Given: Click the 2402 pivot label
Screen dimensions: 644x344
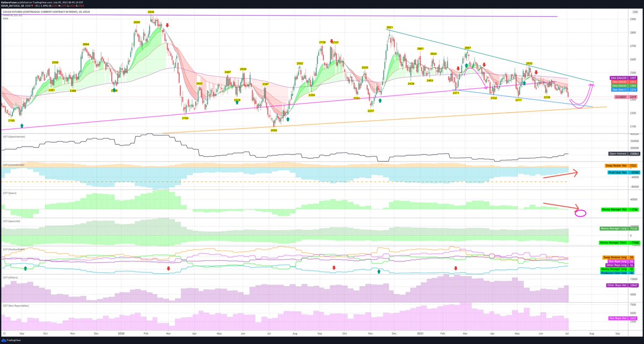Looking at the screenshot, I should coord(199,84).
